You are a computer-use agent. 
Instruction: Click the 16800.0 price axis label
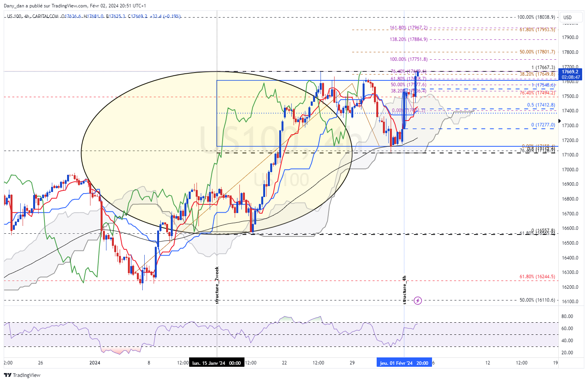[570, 199]
